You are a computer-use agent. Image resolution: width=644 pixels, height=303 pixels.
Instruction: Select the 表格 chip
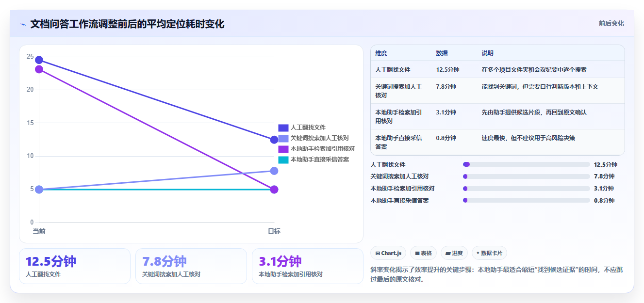[x=423, y=253]
